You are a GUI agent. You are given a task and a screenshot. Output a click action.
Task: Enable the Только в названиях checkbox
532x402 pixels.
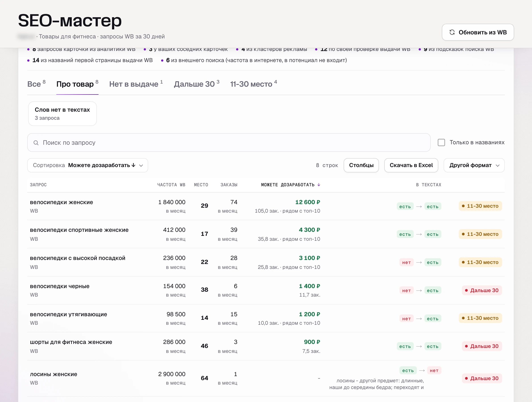441,142
